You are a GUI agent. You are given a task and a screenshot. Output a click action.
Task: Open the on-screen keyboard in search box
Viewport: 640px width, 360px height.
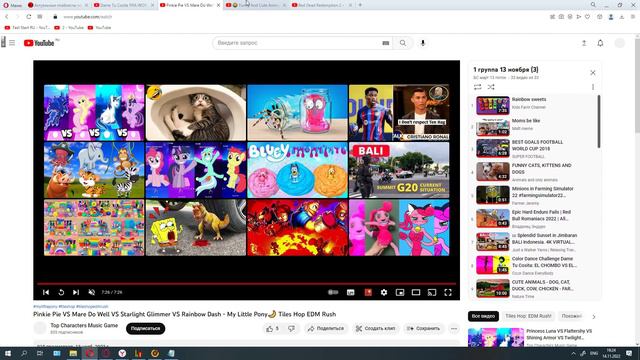(385, 43)
